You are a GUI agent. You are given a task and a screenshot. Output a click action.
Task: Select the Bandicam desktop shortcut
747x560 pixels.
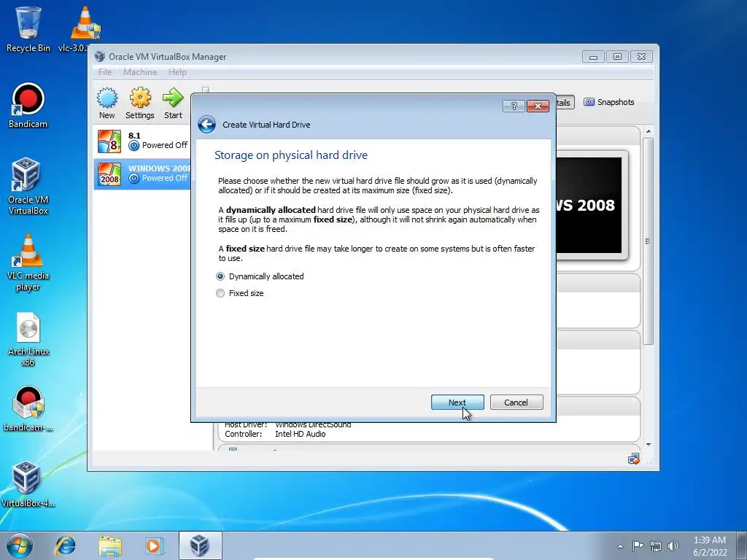pos(28,106)
